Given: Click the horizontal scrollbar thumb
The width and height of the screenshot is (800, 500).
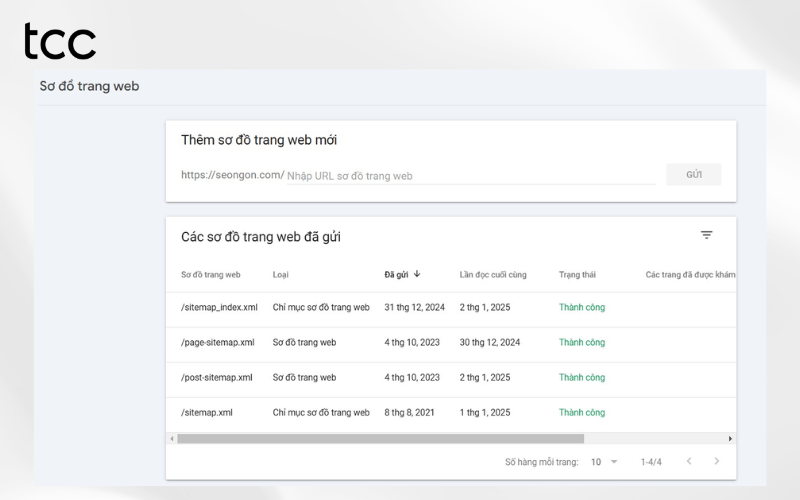Looking at the screenshot, I should pyautogui.click(x=381, y=439).
